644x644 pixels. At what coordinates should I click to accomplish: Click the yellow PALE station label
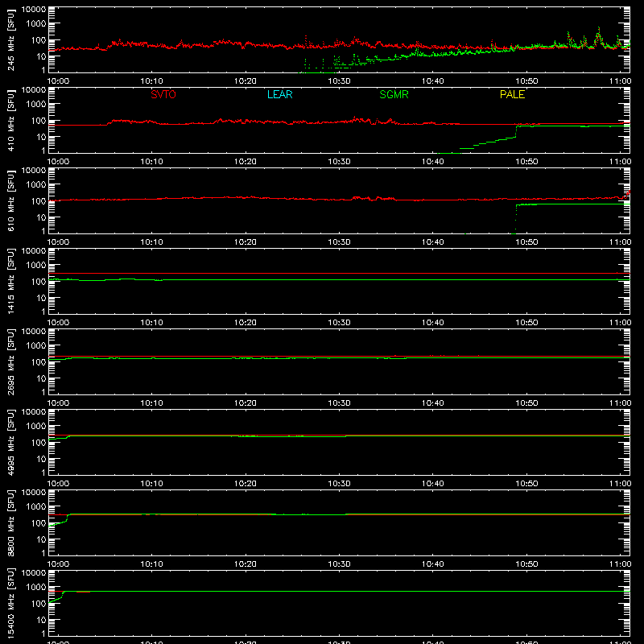point(512,94)
